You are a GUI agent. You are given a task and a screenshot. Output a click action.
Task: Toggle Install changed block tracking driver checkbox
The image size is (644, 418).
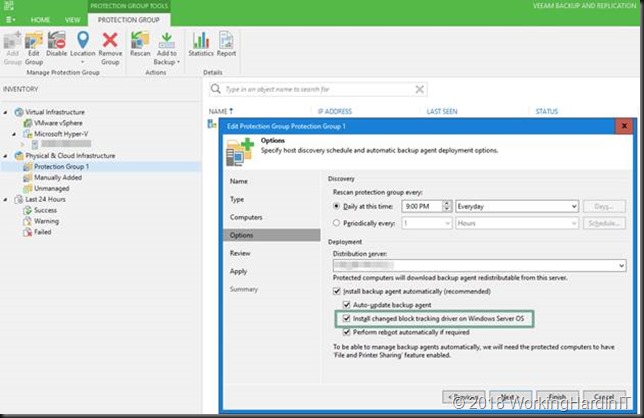pos(347,318)
